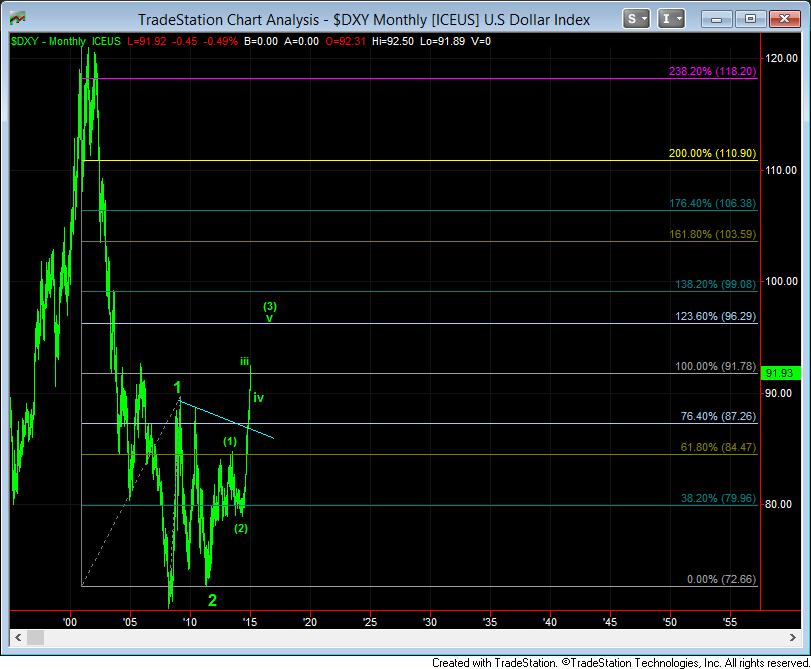This screenshot has height=669, width=811.
Task: Click the green iii wave annotation
Action: (244, 361)
